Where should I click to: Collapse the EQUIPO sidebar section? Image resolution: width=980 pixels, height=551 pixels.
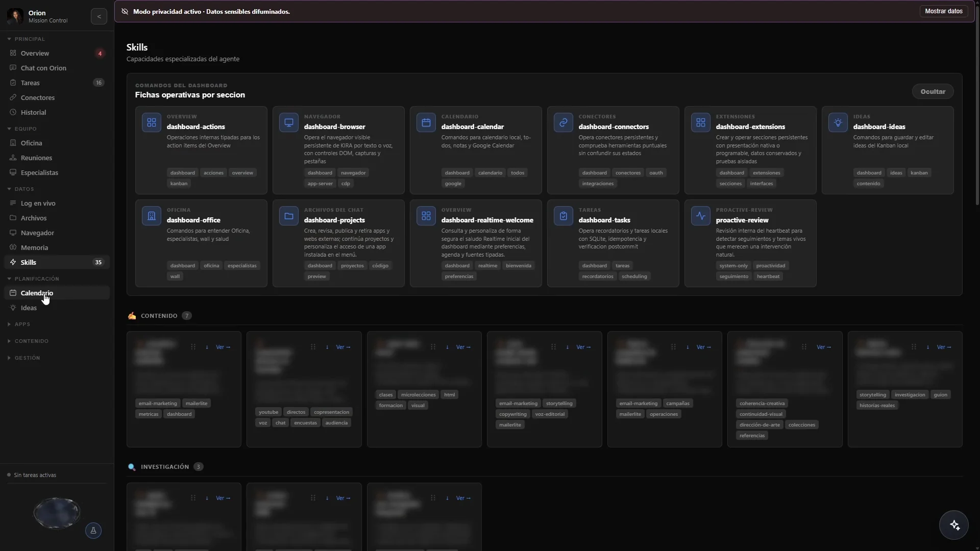point(22,129)
